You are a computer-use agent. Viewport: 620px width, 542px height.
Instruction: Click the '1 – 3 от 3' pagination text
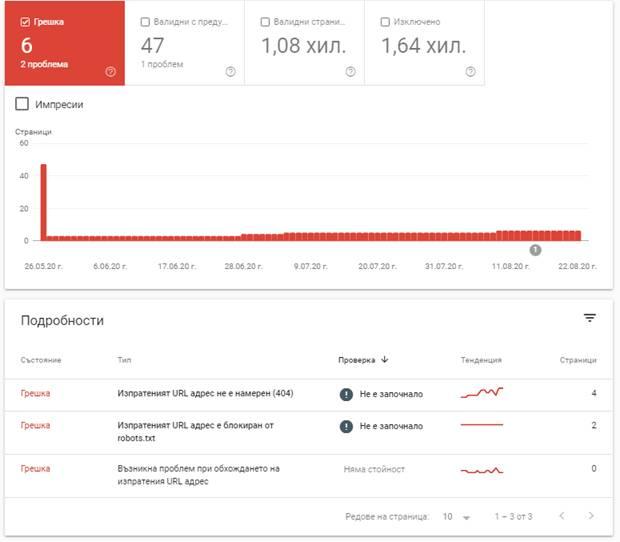pos(514,516)
